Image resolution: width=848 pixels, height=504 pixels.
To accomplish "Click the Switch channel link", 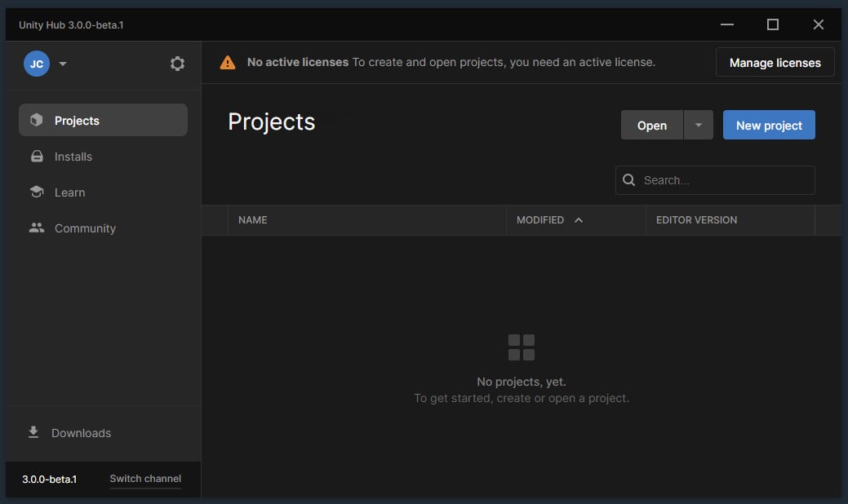I will (145, 479).
